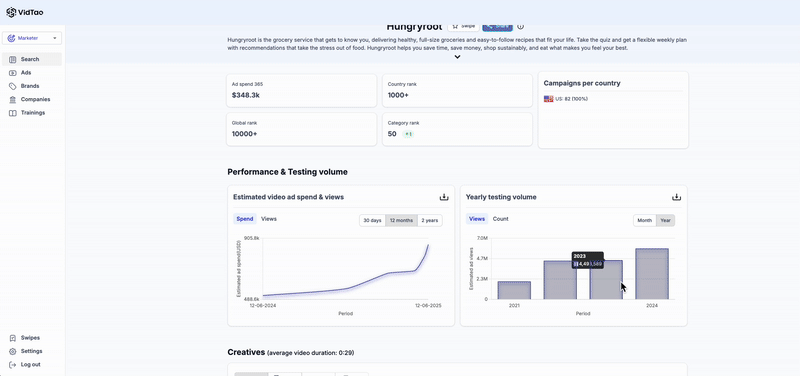Expand the Hungryroot description chevron
Image resolution: width=800 pixels, height=376 pixels.
(x=458, y=57)
